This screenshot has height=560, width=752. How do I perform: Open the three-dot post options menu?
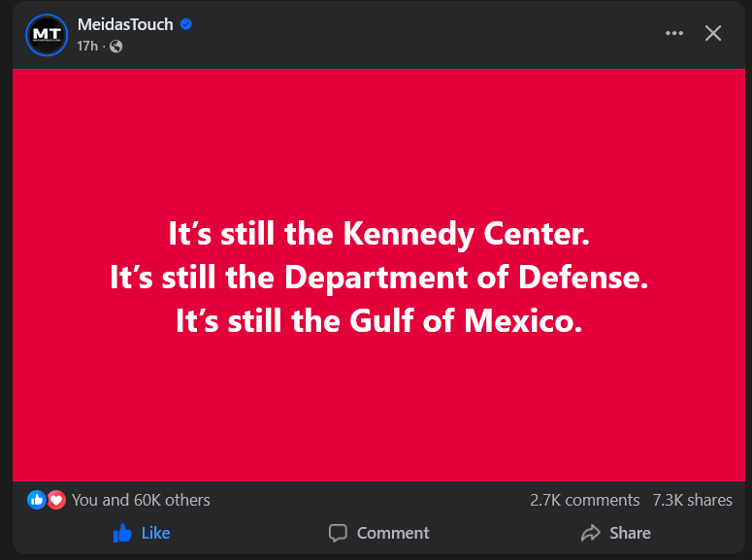coord(674,33)
